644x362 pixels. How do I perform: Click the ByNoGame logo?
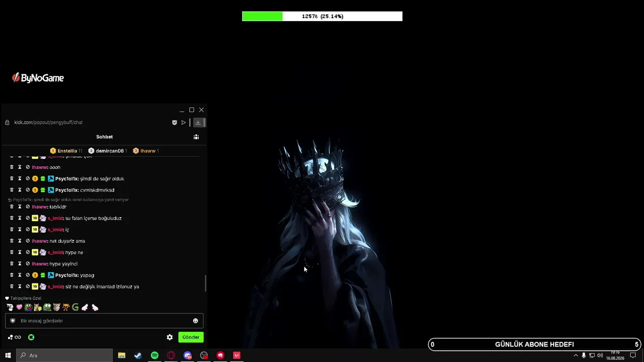(x=38, y=78)
